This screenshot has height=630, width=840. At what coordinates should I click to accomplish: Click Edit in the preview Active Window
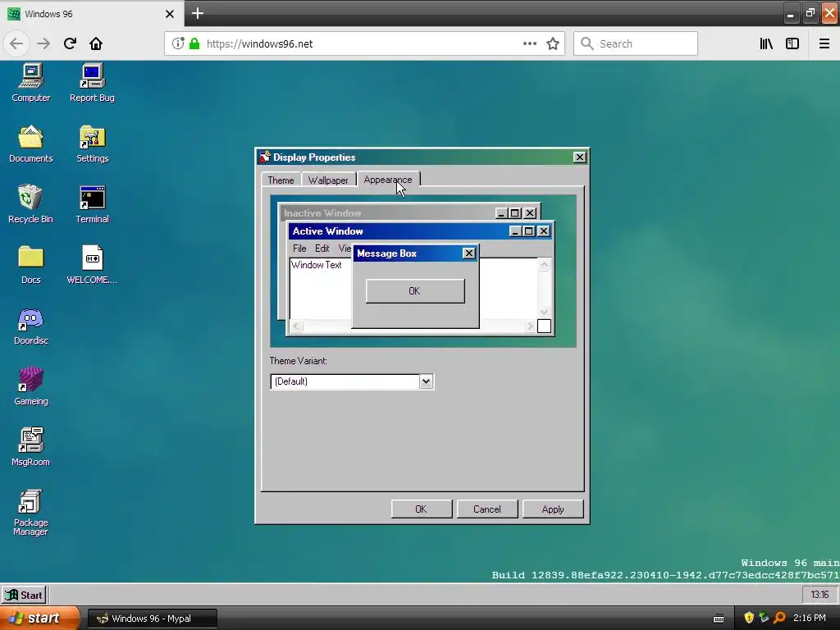pos(322,249)
